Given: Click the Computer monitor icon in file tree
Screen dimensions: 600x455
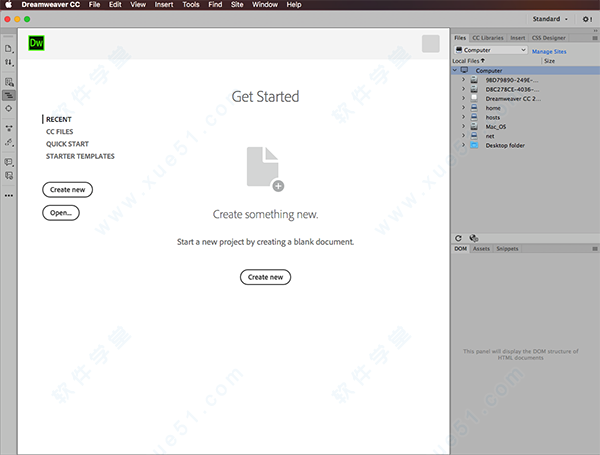Looking at the screenshot, I should pyautogui.click(x=464, y=70).
